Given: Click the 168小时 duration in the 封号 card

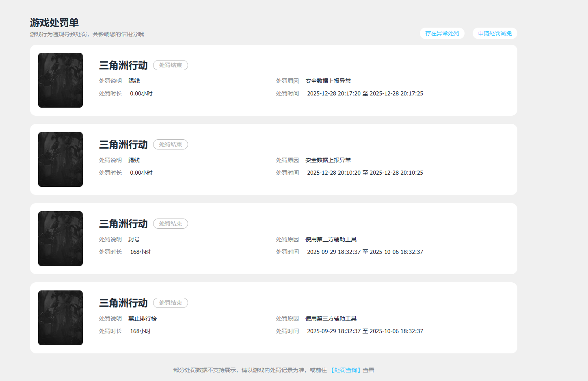Looking at the screenshot, I should tap(141, 252).
